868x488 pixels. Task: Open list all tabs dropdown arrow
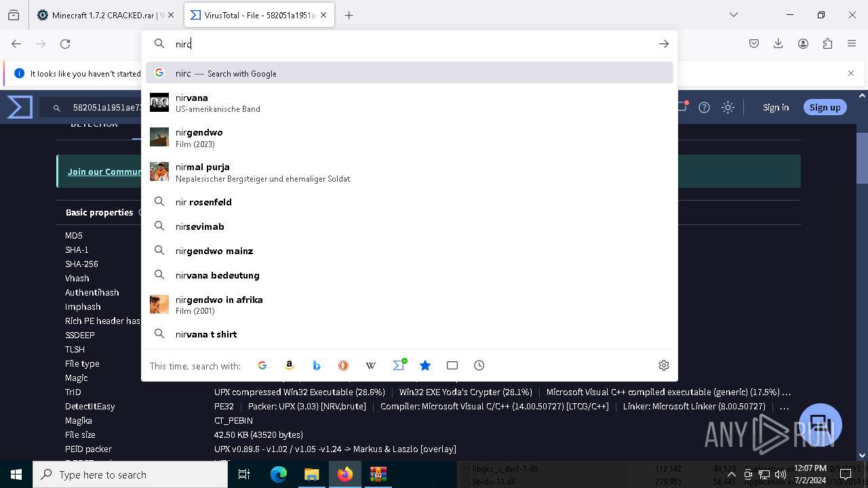click(x=734, y=15)
